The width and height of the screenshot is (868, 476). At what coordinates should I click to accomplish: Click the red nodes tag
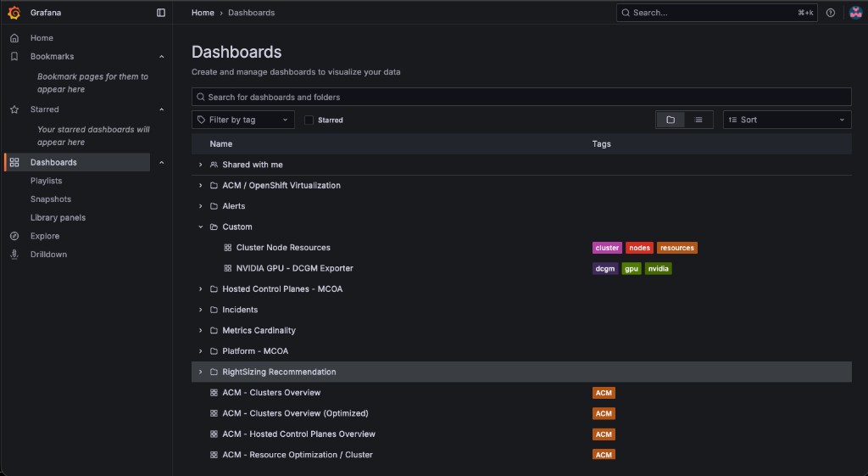coord(639,248)
